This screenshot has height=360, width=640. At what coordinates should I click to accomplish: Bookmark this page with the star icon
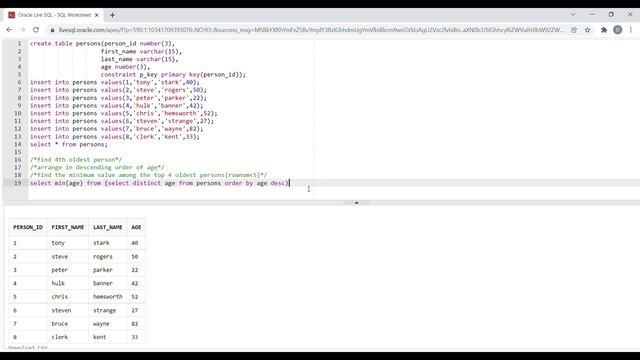coord(587,30)
